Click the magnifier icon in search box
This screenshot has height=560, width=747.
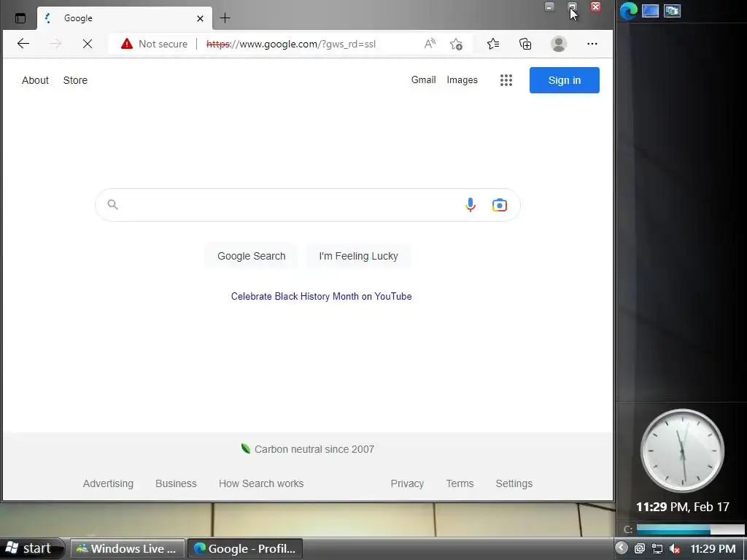tap(112, 205)
